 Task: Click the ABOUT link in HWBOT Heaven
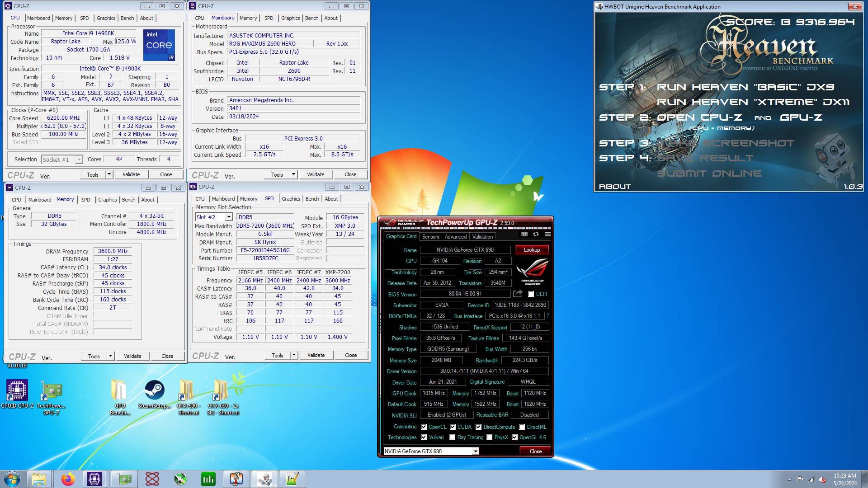click(615, 187)
